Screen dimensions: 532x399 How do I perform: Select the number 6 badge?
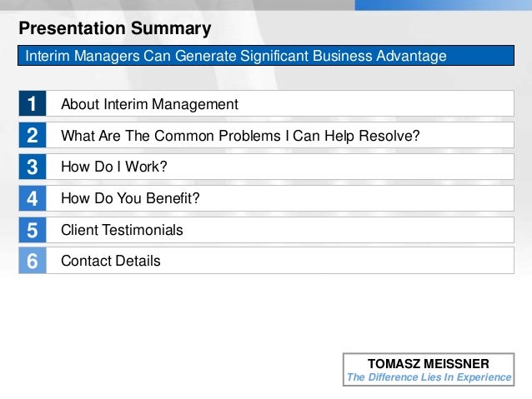coord(33,261)
